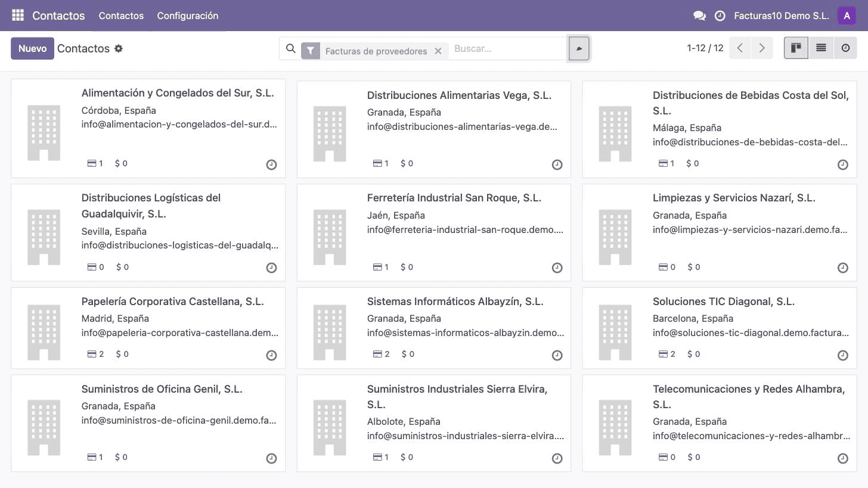Switch to activity view
This screenshot has width=868, height=488.
click(x=845, y=48)
